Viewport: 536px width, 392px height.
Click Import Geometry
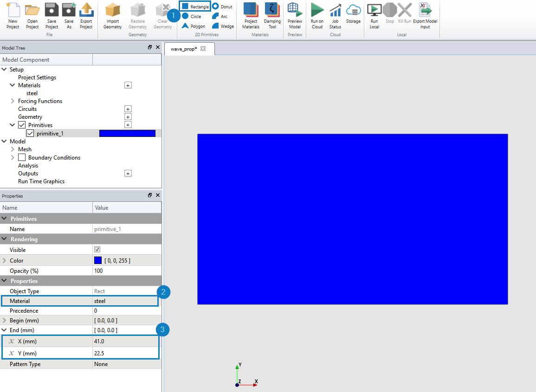coord(112,15)
